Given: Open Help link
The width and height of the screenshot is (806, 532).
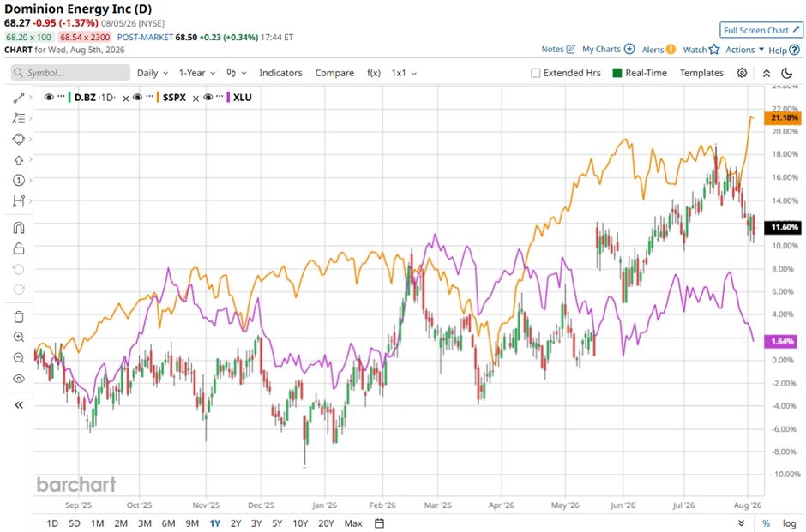Looking at the screenshot, I should (785, 50).
